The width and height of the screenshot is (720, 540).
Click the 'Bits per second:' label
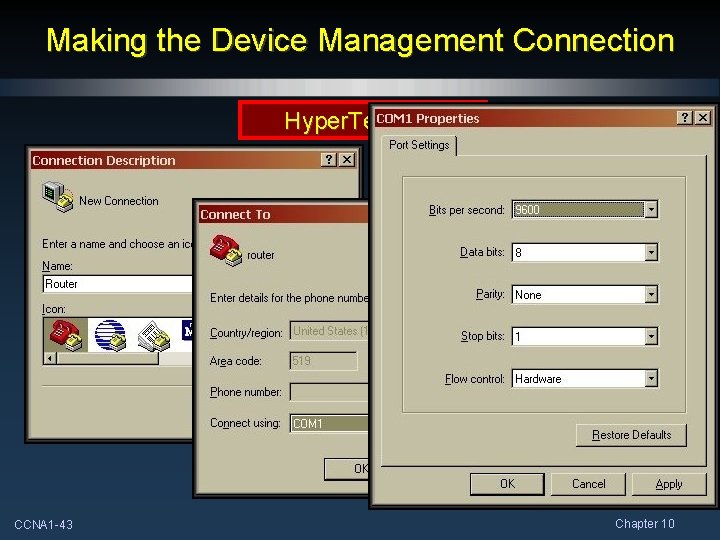[467, 210]
